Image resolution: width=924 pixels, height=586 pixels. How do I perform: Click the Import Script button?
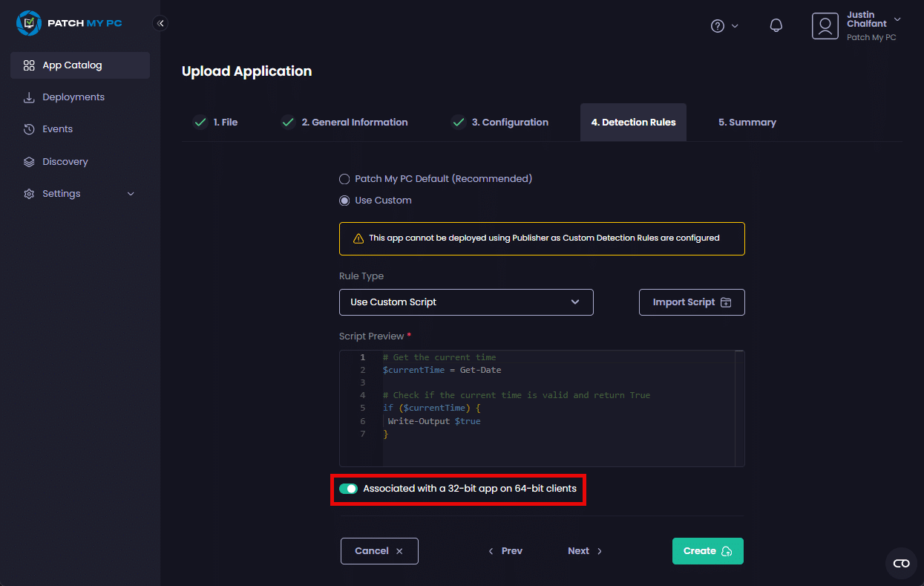click(692, 302)
